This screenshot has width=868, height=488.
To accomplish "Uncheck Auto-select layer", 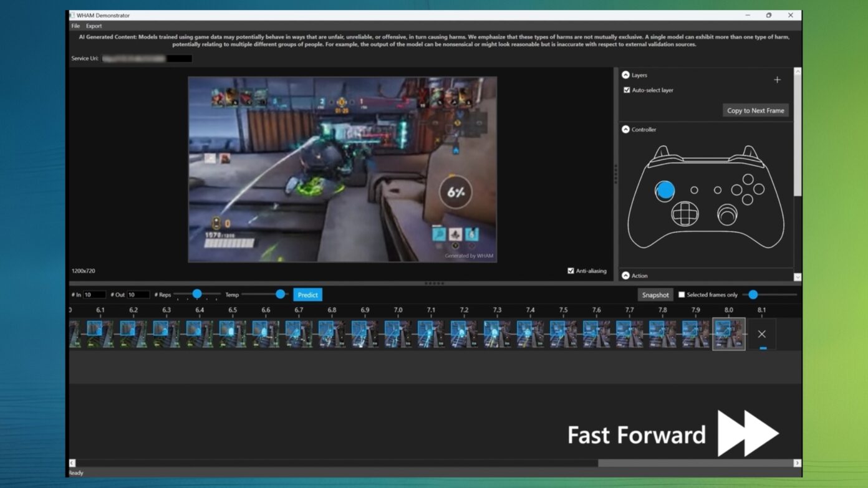I will (627, 90).
